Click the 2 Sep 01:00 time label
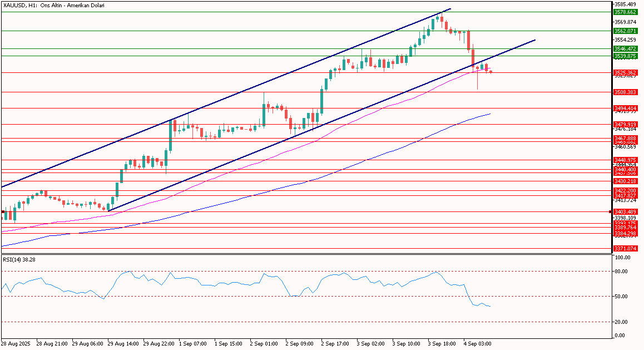Image resolution: width=644 pixels, height=350 pixels. pos(265,343)
